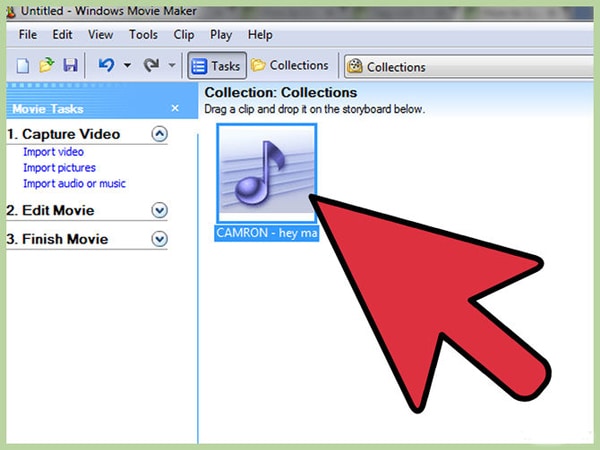This screenshot has height=450, width=600.
Task: Open the Collections location combo box
Action: pyautogui.click(x=469, y=67)
